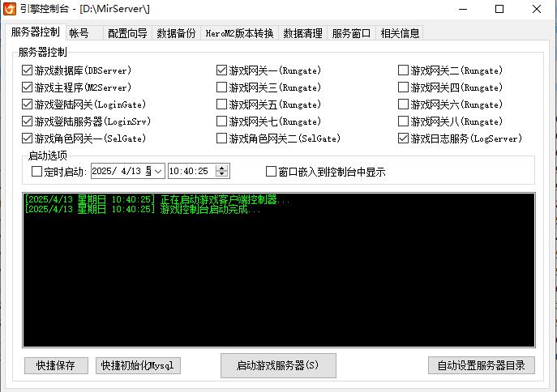Open the 配置向导 tab
557x392 pixels.
point(127,33)
